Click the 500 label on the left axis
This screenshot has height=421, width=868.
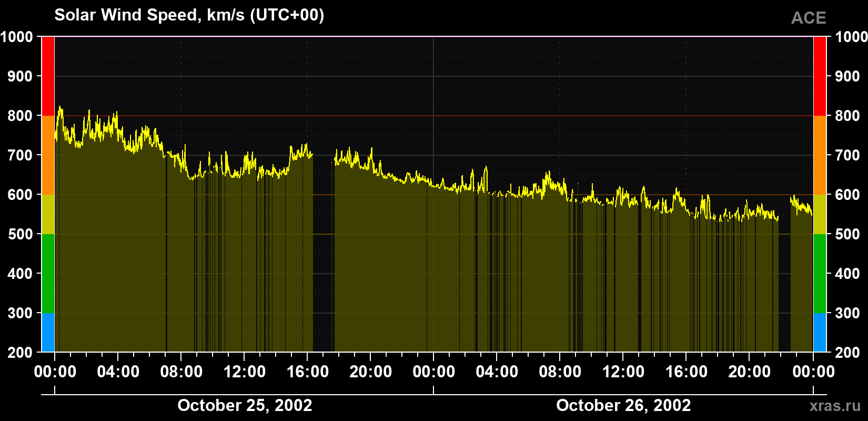pyautogui.click(x=21, y=234)
